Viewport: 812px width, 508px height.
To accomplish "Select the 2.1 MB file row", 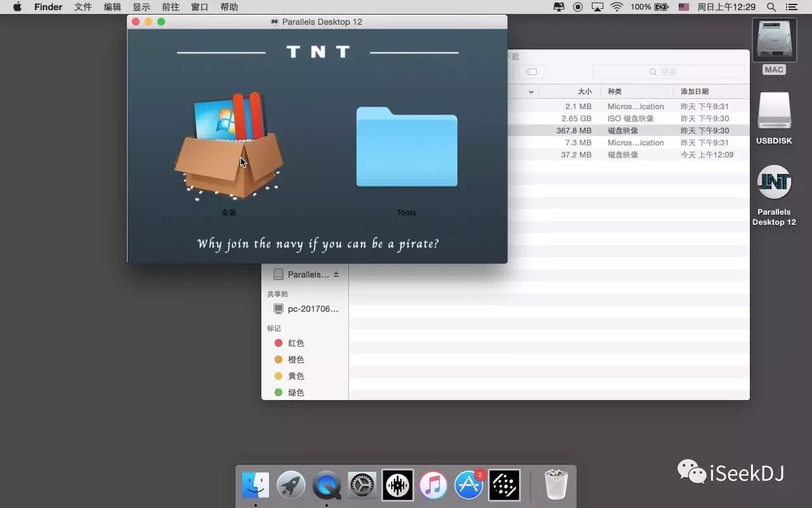I will (629, 107).
